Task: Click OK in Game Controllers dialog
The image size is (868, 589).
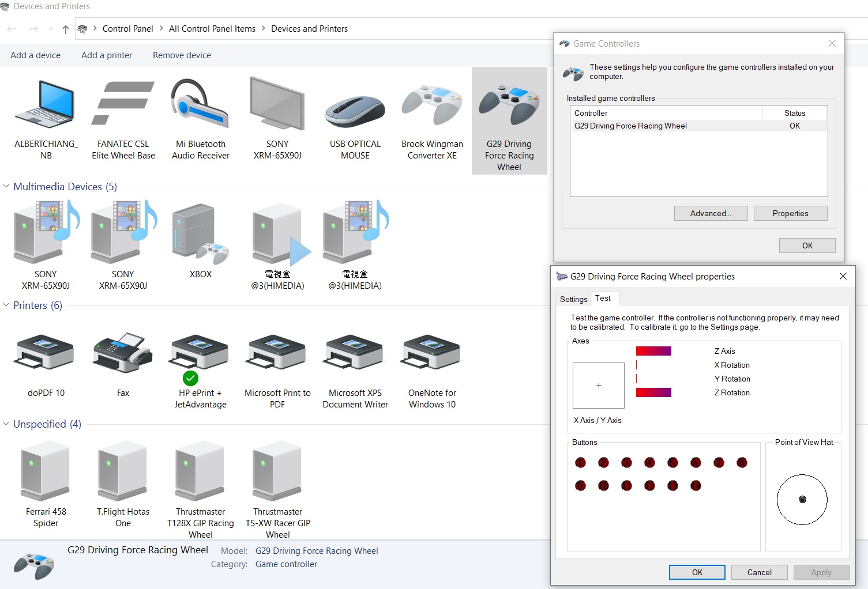Action: [807, 246]
